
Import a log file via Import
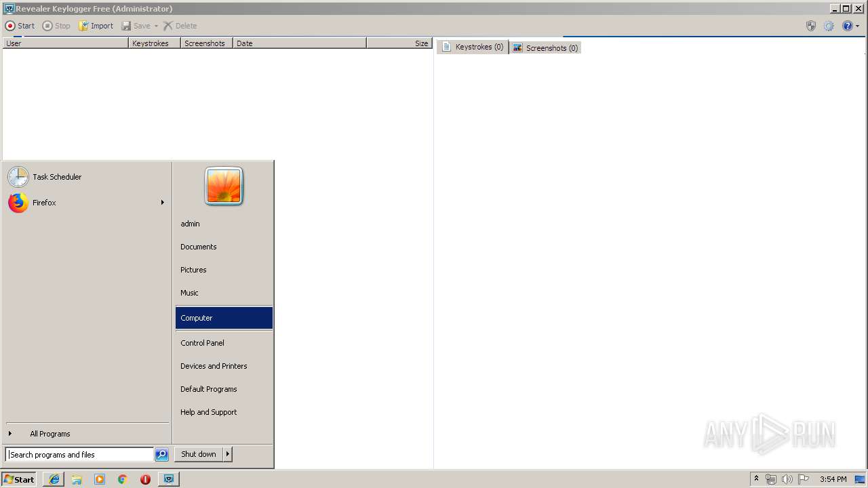point(96,26)
